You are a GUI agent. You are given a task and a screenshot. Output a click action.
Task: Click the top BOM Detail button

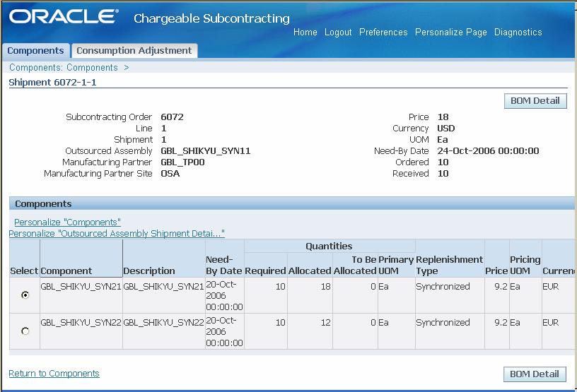(535, 101)
